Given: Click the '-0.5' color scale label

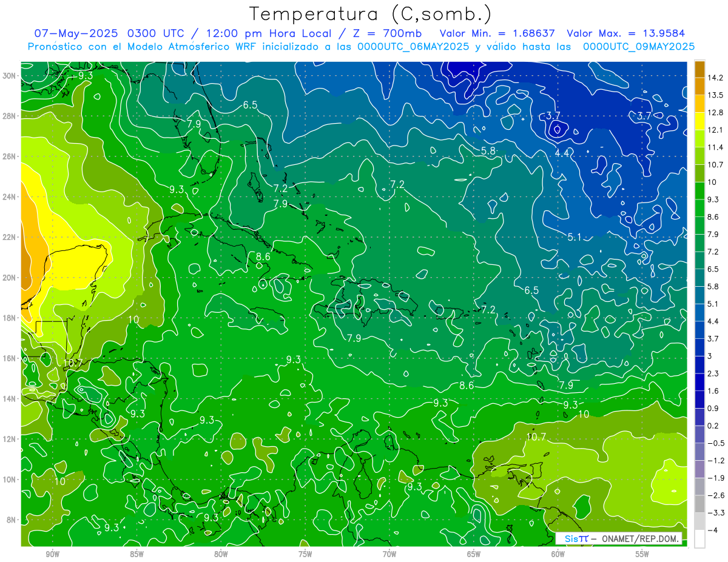Looking at the screenshot, I should coord(716,443).
